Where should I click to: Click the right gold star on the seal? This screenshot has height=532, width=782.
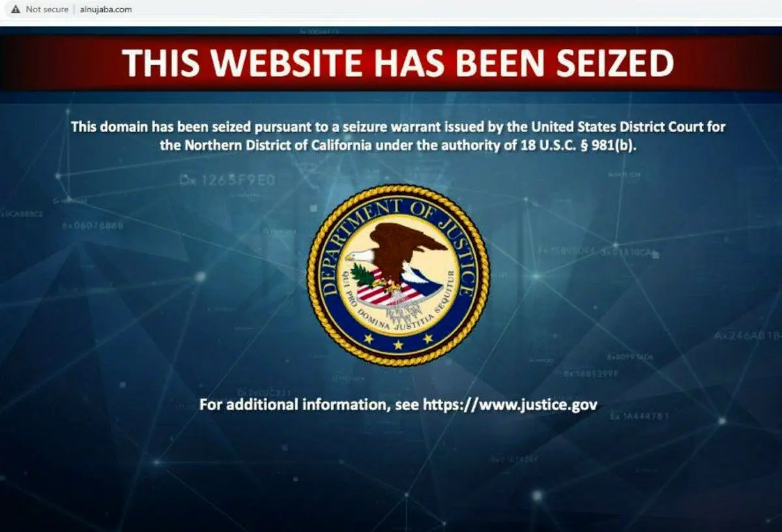pyautogui.click(x=428, y=339)
